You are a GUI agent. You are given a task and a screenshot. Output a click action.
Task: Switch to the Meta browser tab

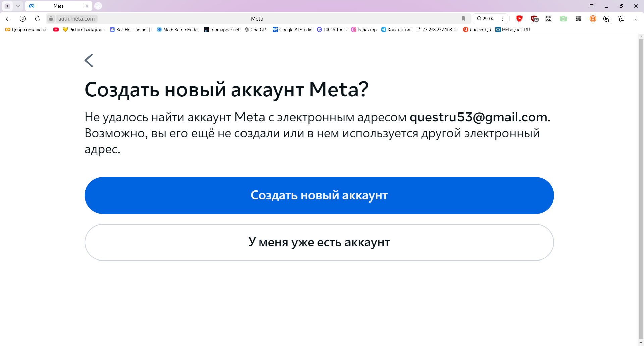pyautogui.click(x=59, y=6)
